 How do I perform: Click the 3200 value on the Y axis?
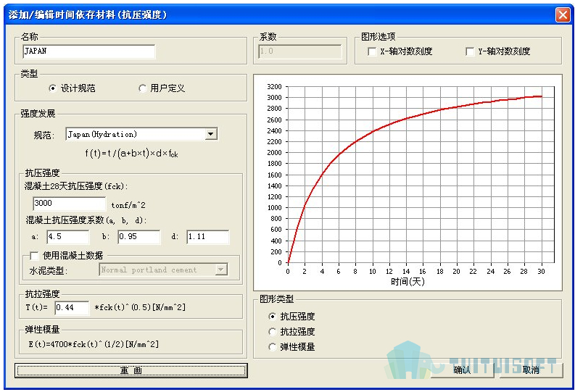coord(274,87)
